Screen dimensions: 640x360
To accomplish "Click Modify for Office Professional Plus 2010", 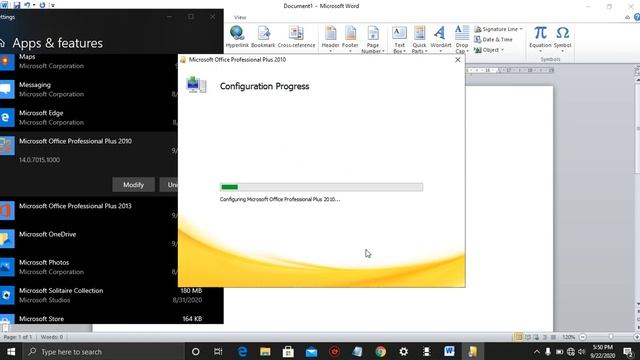I will [133, 185].
